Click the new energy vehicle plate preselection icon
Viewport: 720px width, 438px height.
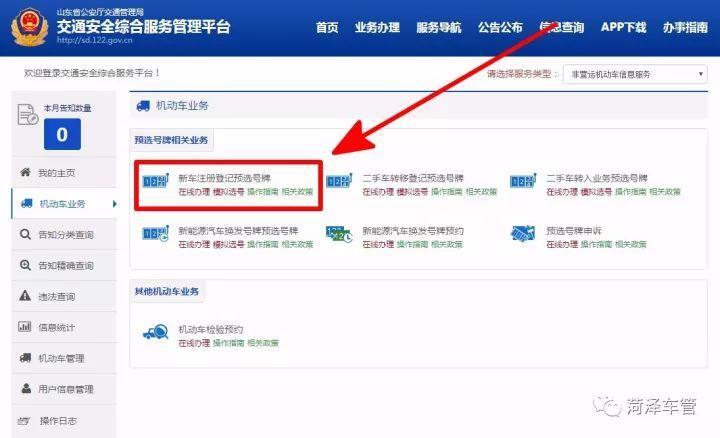155,236
